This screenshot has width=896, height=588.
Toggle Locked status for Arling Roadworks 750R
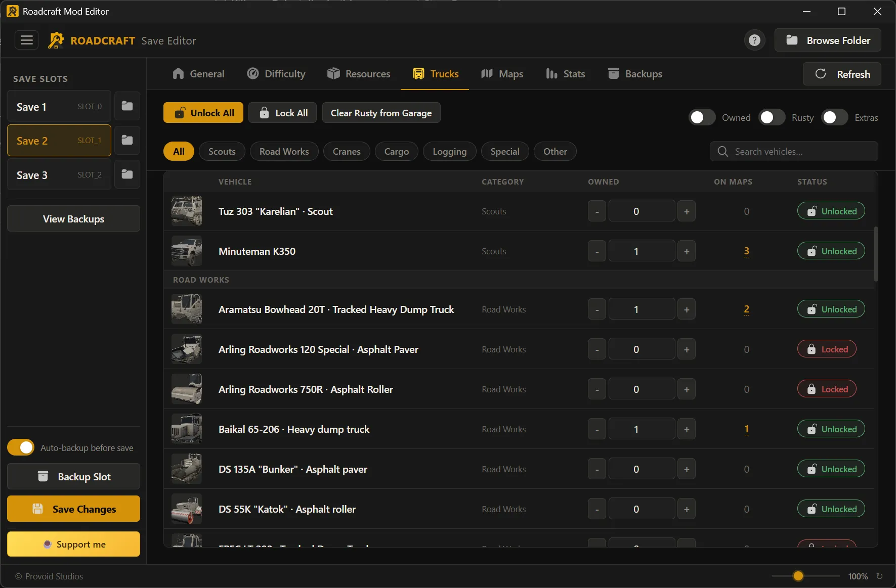827,389
